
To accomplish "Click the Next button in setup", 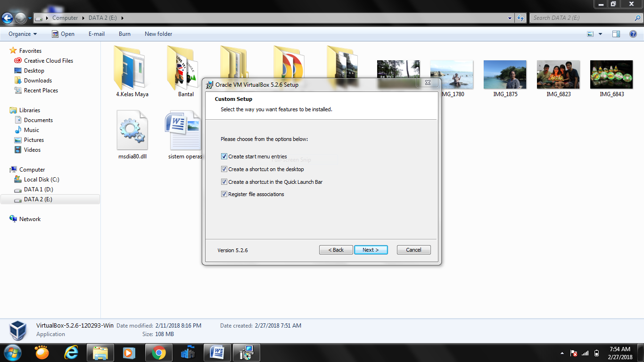I will (371, 250).
